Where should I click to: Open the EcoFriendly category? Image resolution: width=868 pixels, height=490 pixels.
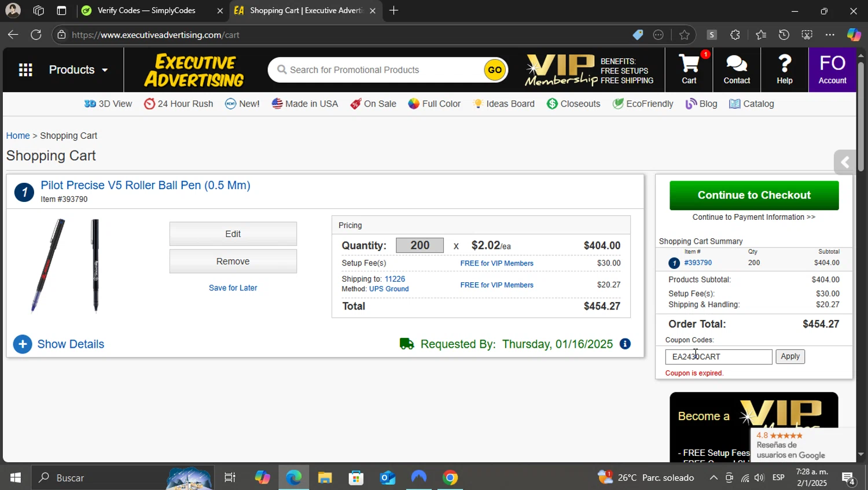point(643,104)
